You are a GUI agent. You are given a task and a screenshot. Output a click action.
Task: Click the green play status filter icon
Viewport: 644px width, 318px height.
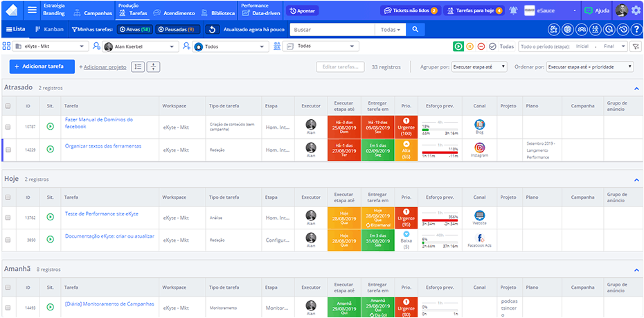coord(458,46)
